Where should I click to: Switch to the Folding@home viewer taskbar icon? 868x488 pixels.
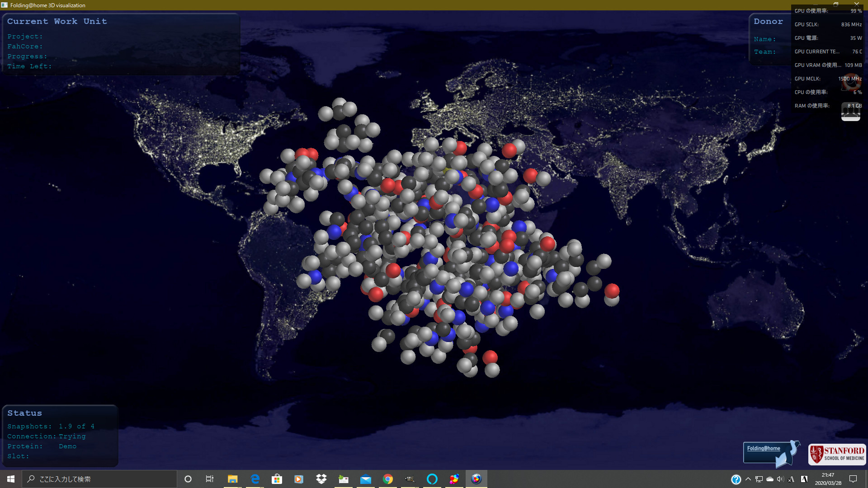pos(476,479)
